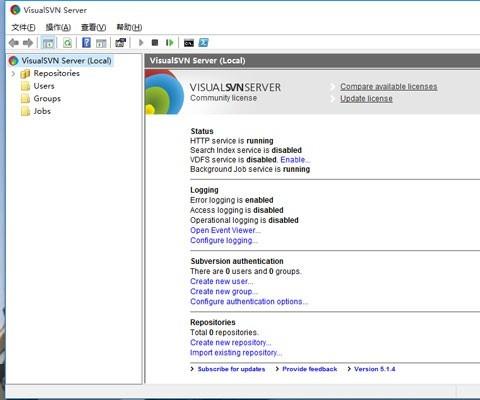Click the VisualSVN title bar logo icon
This screenshot has width=480, height=400.
pyautogui.click(x=15, y=10)
